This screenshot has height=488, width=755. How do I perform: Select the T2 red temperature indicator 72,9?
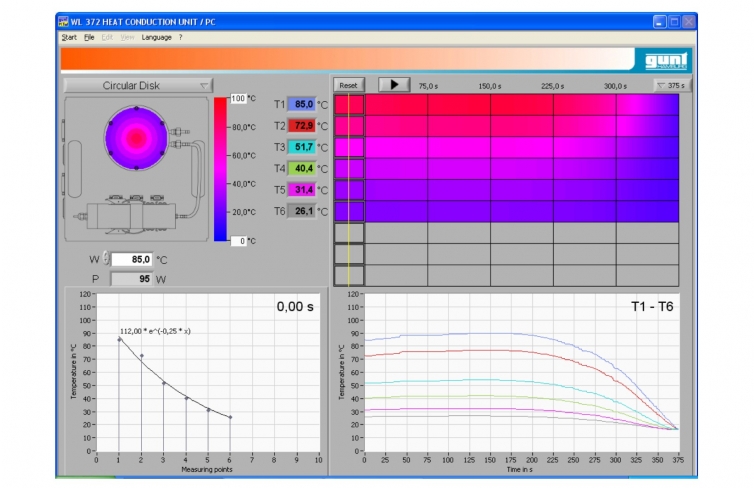click(301, 125)
